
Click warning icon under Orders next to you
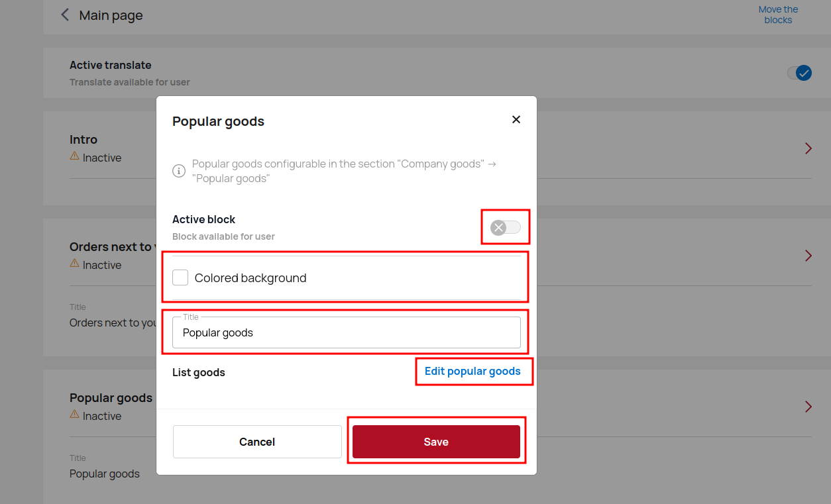(x=75, y=264)
